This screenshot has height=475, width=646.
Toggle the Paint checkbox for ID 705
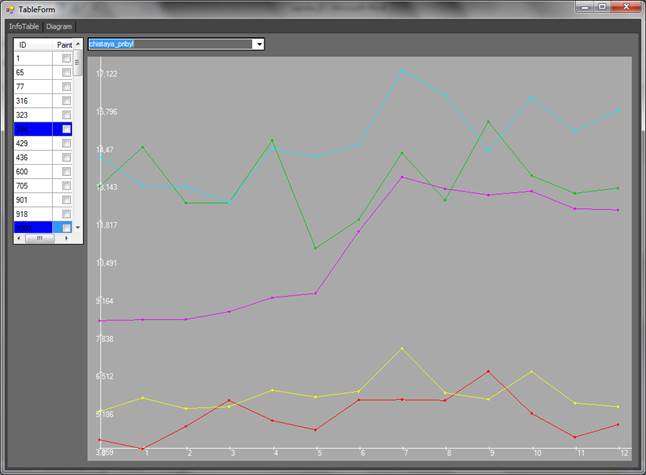click(x=66, y=186)
